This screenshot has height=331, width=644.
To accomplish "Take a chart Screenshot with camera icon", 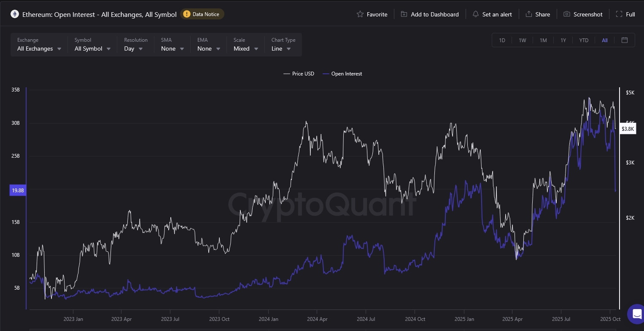I will (x=567, y=14).
